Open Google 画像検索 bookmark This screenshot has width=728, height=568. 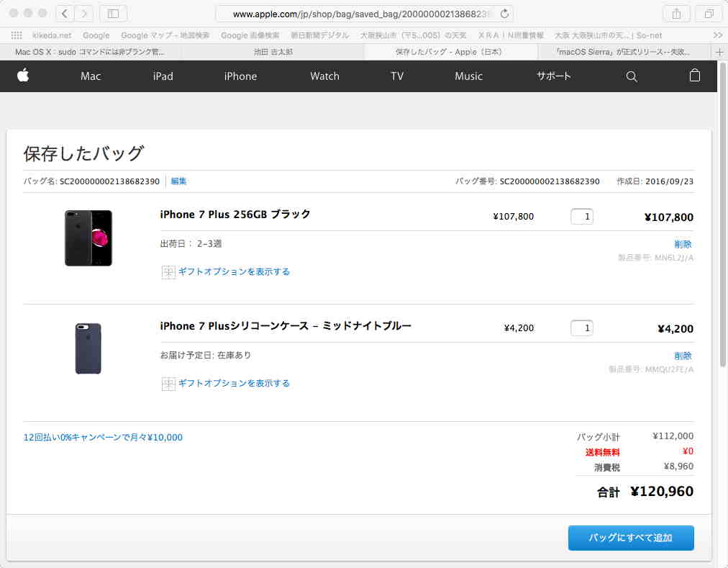tap(250, 35)
